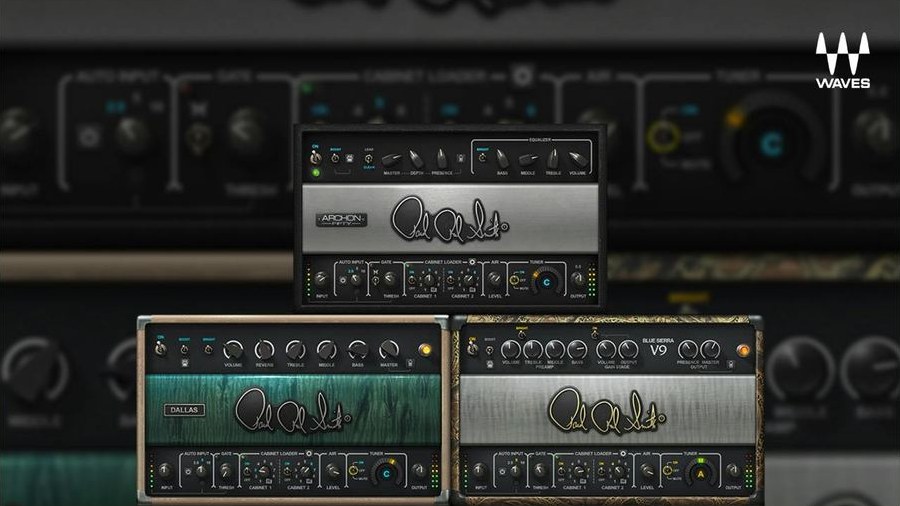The image size is (900, 506).
Task: Click the Dallas tuner note display C
Action: pos(386,474)
